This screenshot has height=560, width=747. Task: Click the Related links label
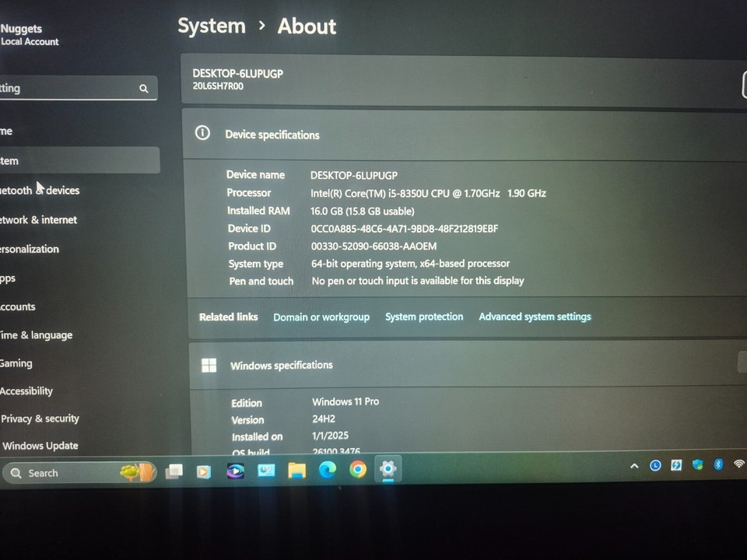(228, 317)
